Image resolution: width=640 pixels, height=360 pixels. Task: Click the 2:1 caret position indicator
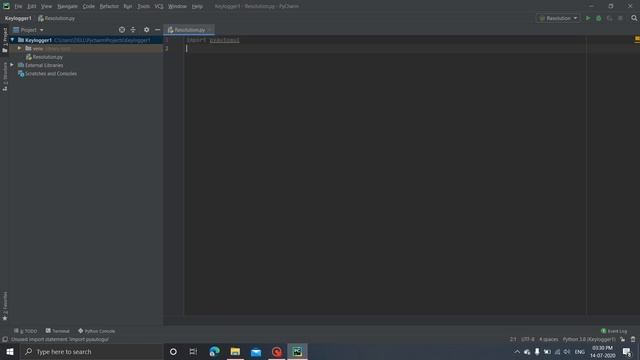coord(513,339)
